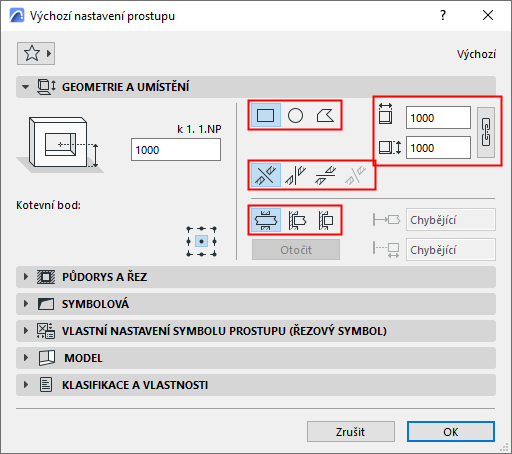Click the k 1. 1.NP label

[199, 129]
